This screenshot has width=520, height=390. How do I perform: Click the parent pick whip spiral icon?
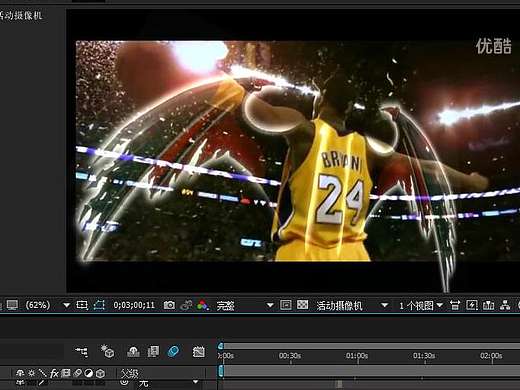pos(124,383)
